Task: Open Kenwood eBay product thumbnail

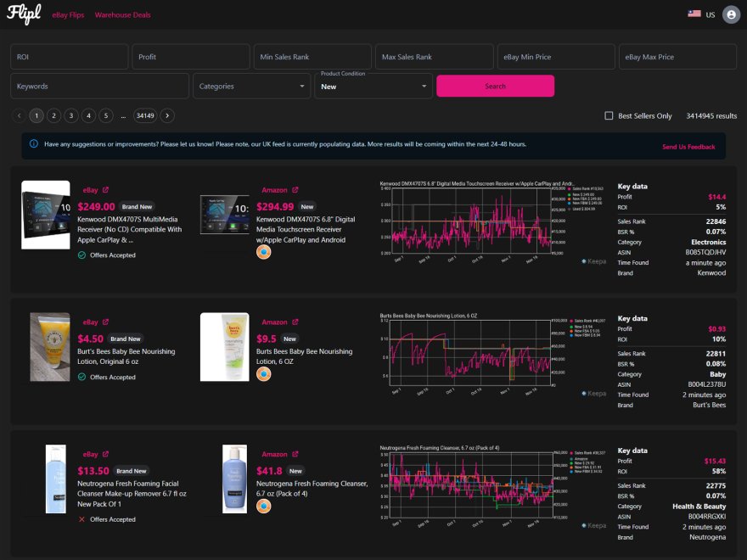Action: tap(46, 215)
